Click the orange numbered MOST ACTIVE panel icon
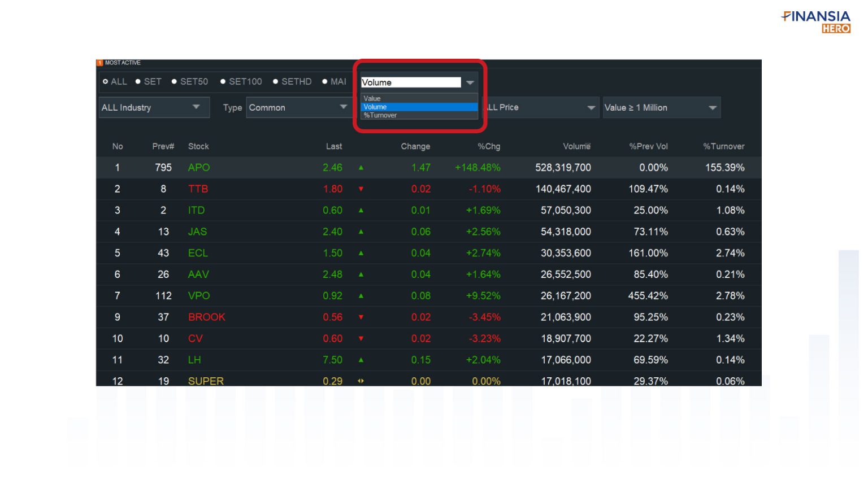868x488 pixels. (100, 63)
